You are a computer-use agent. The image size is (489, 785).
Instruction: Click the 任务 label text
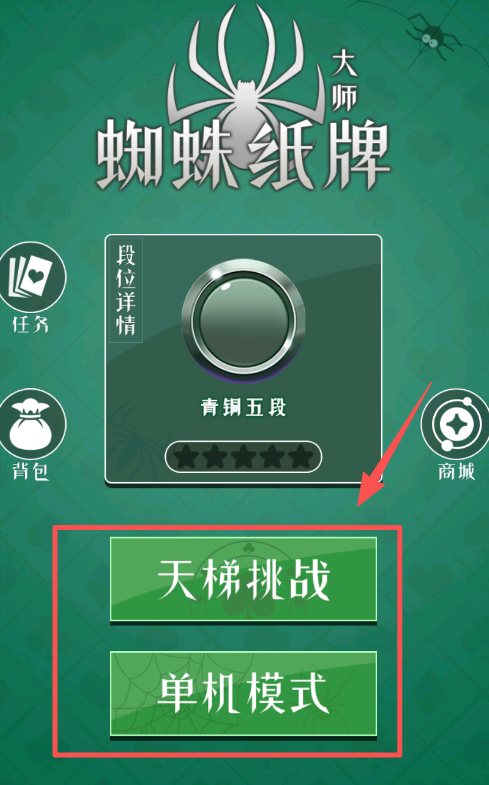31,324
